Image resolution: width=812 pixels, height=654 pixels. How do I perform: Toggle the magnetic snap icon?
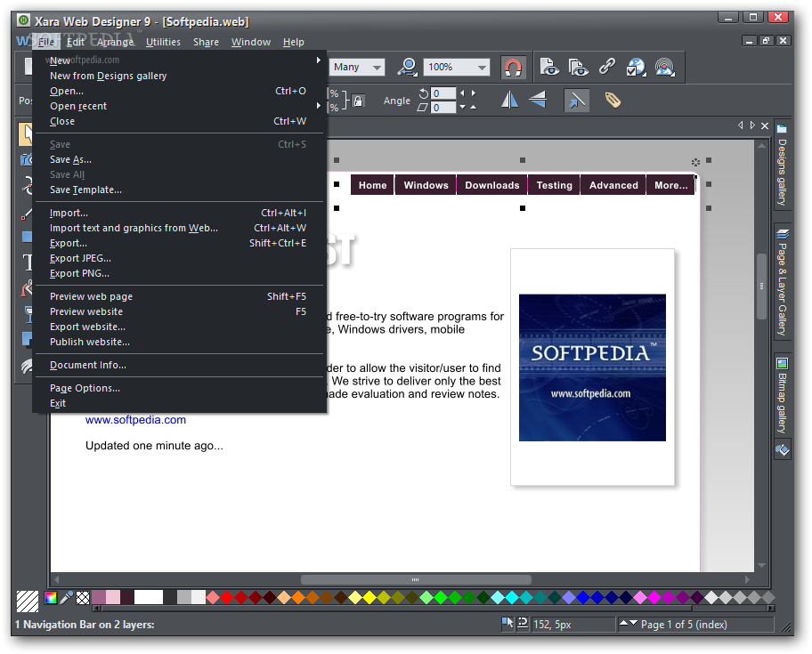tap(513, 68)
